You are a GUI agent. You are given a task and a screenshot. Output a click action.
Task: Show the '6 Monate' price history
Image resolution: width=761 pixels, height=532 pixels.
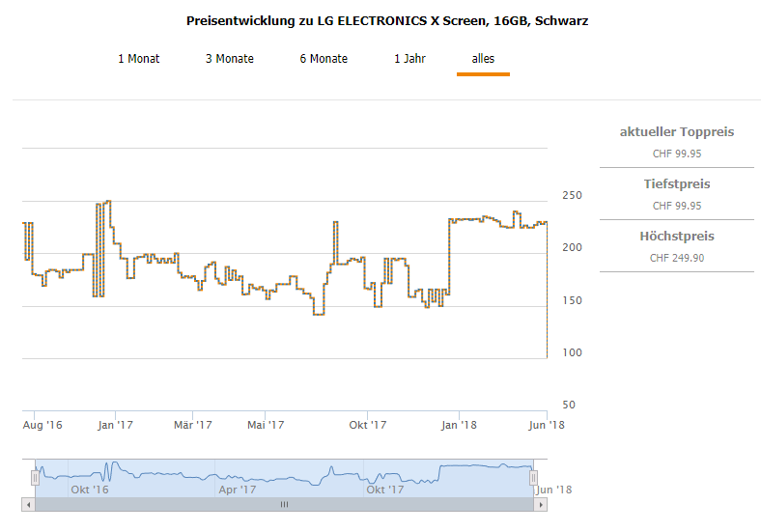[x=324, y=59]
